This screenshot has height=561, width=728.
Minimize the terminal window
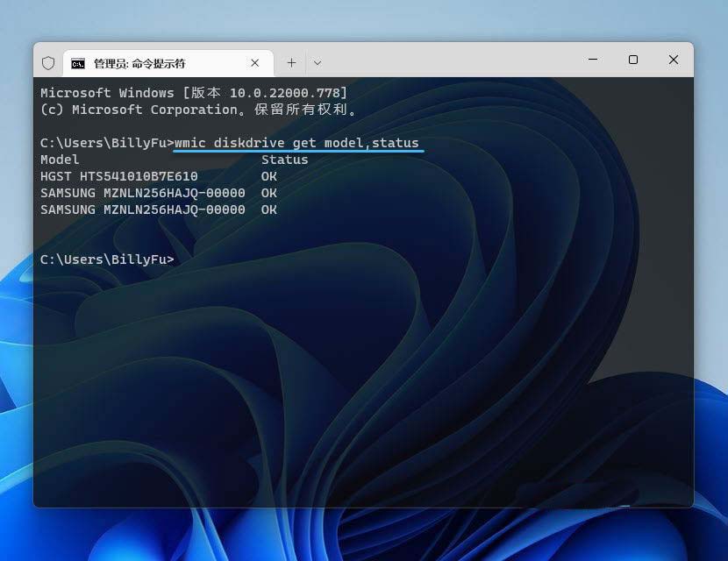(592, 60)
